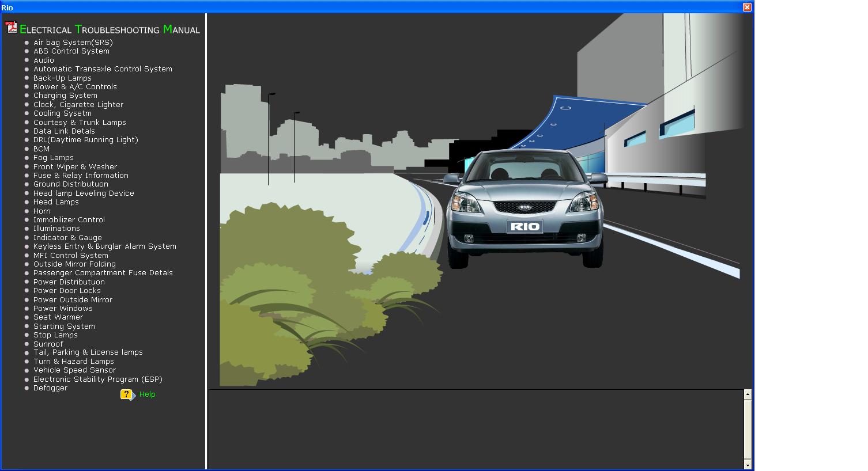Screen dimensions: 868x471
Task: Open Power Windows section
Action: click(x=63, y=309)
